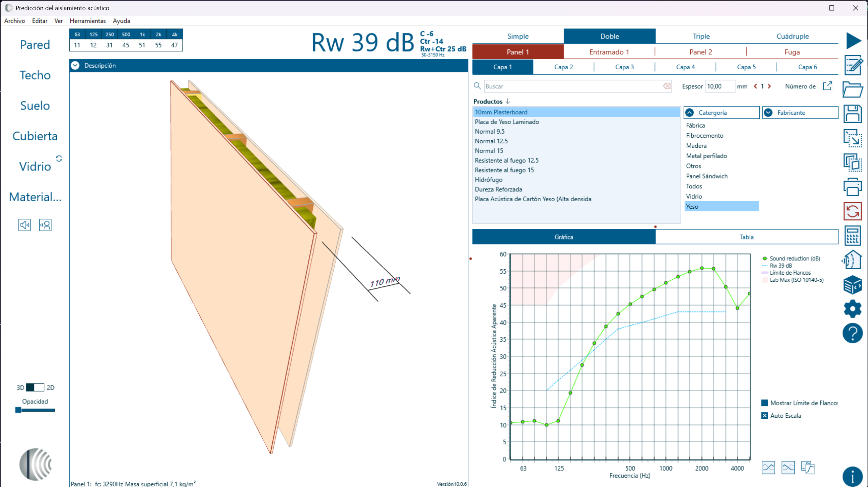This screenshot has width=868, height=487.
Task: Select Normal 12.5 in product list
Action: point(491,141)
